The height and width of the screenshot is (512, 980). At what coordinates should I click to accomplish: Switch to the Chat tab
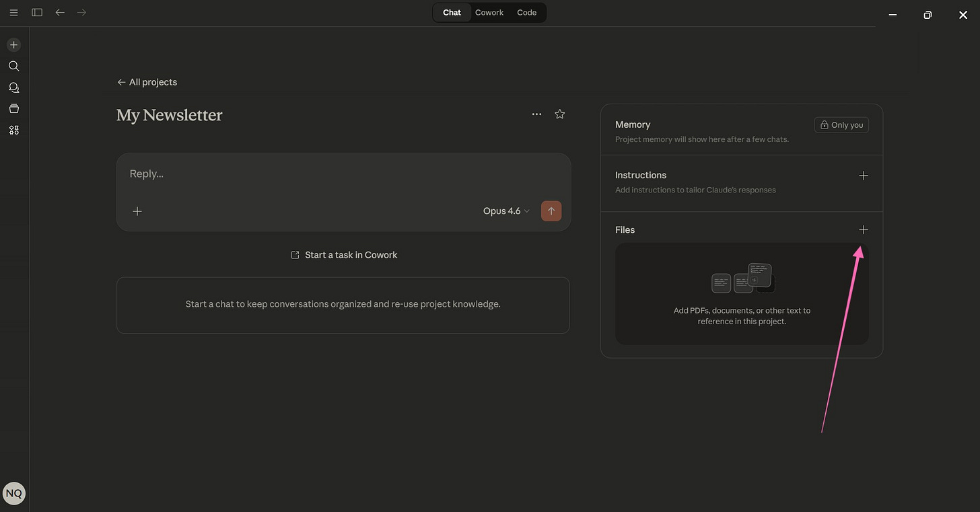[x=452, y=13]
